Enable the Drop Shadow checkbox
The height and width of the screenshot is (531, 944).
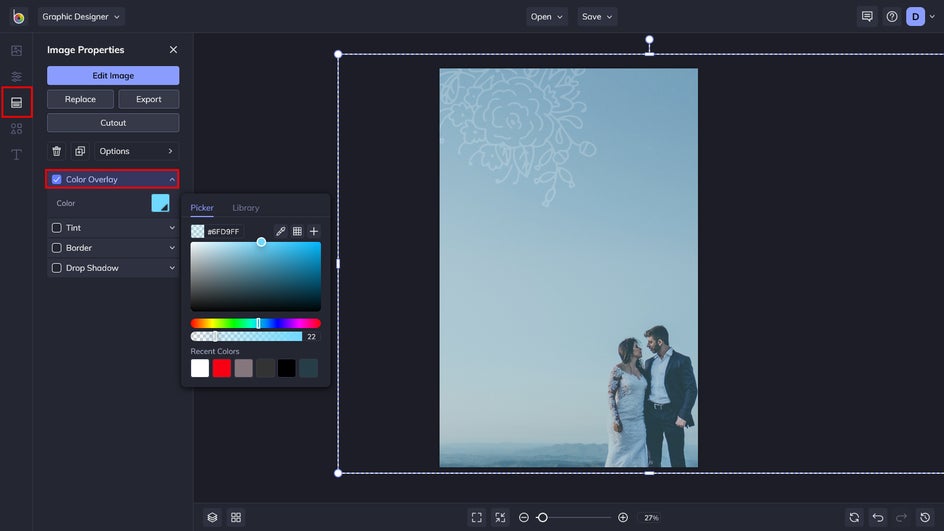(x=57, y=268)
